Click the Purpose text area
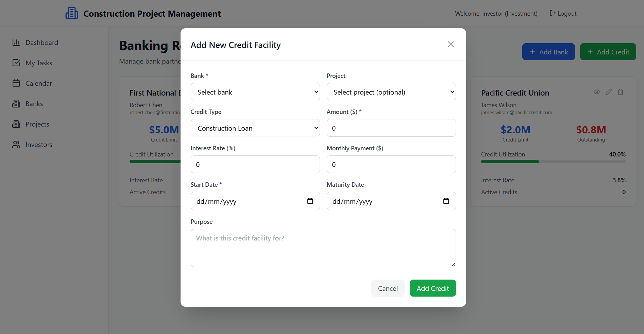 (x=323, y=248)
